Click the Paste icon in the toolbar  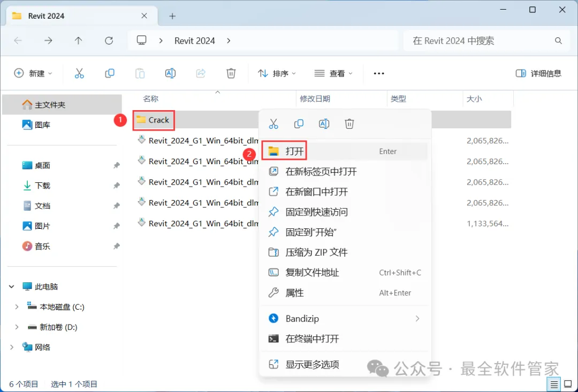[x=140, y=73]
